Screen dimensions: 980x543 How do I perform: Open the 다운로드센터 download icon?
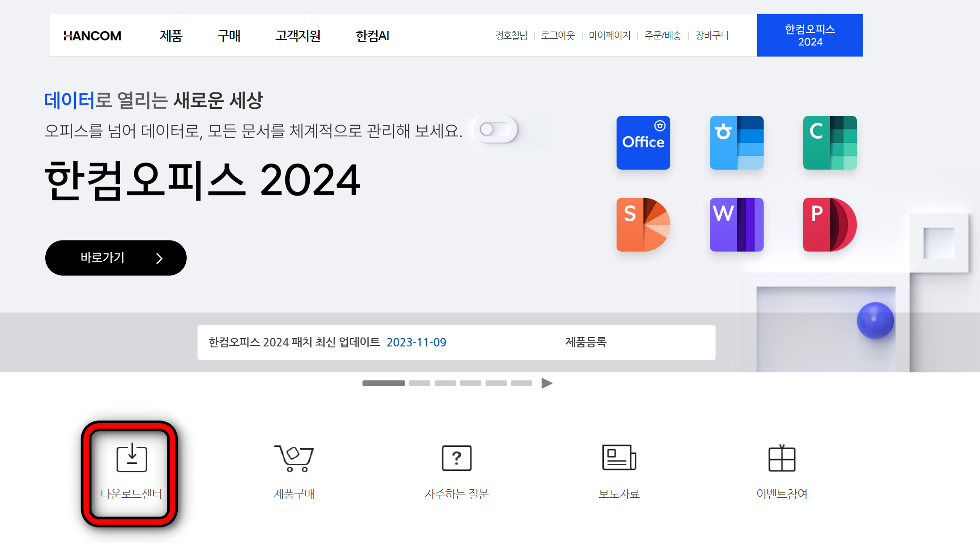[x=132, y=459]
